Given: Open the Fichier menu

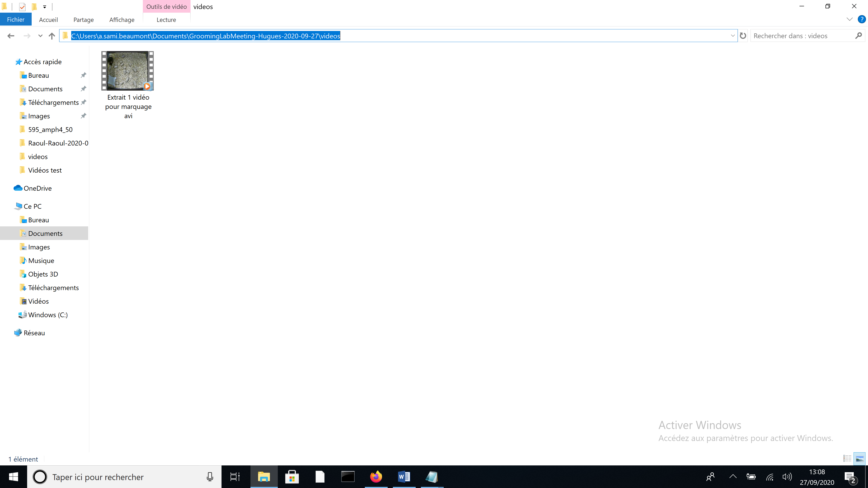Looking at the screenshot, I should click(16, 19).
